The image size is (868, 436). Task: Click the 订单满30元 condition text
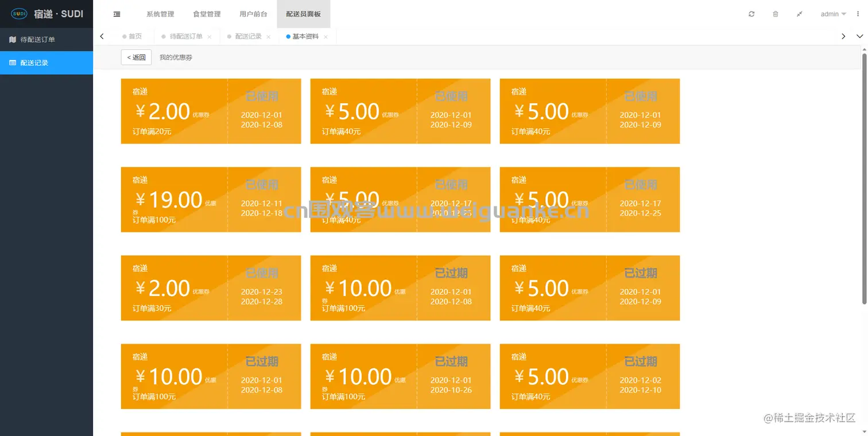coord(152,309)
